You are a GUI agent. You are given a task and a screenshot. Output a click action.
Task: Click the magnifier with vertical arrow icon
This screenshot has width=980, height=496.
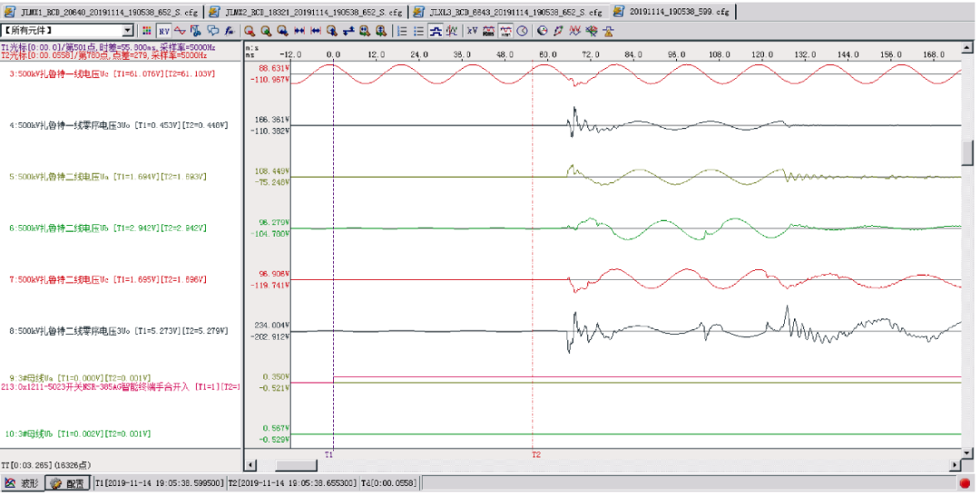(x=332, y=31)
